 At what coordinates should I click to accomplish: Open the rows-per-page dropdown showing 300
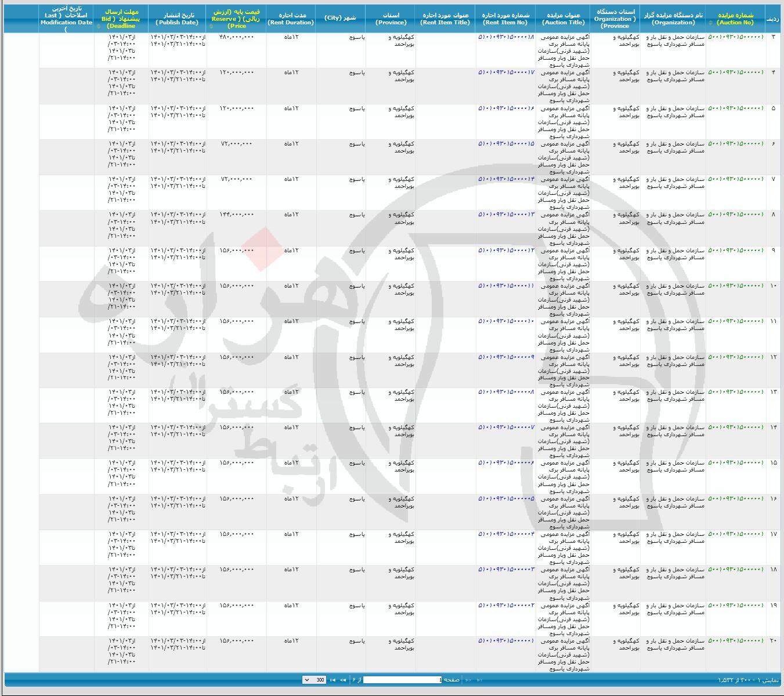[x=314, y=680]
